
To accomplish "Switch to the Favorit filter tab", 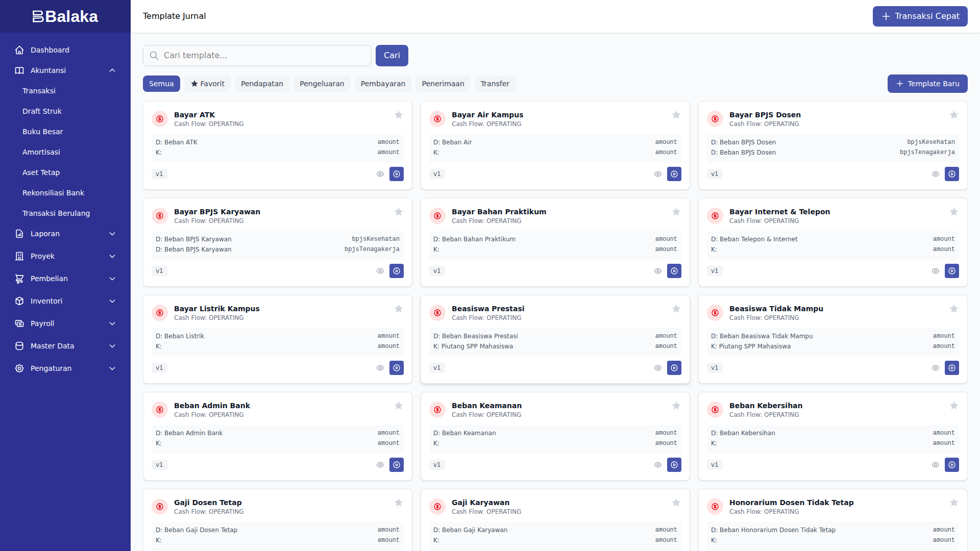I will click(208, 84).
